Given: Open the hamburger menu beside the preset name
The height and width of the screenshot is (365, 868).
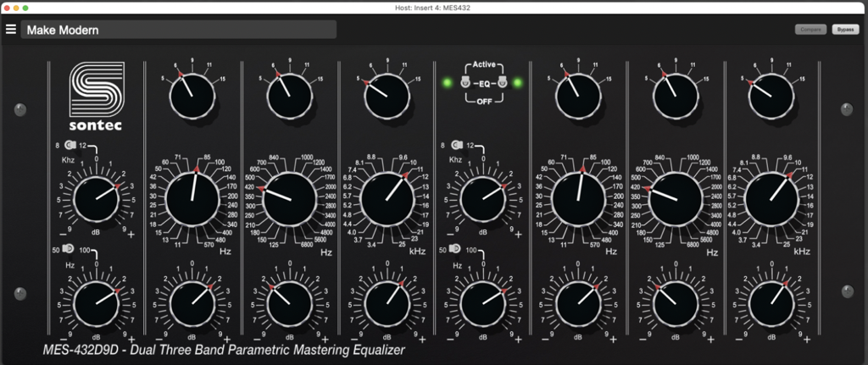Looking at the screenshot, I should [x=10, y=30].
